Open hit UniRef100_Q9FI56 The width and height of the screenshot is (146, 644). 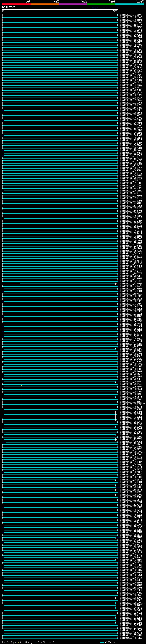(131, 27)
